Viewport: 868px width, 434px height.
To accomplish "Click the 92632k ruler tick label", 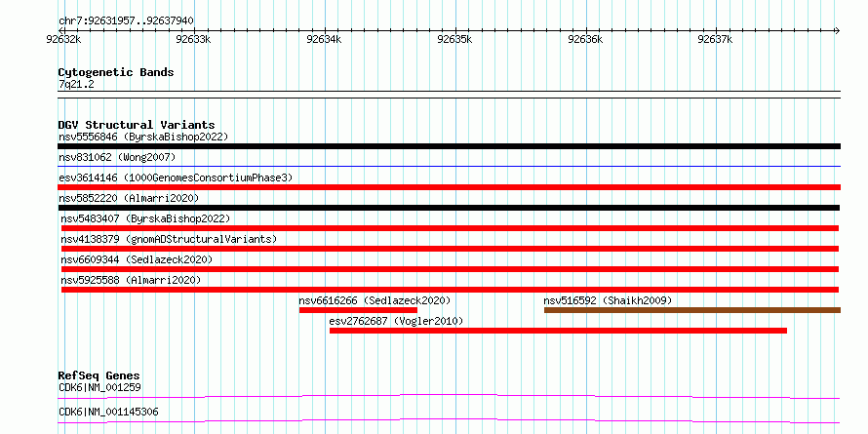I will (64, 40).
